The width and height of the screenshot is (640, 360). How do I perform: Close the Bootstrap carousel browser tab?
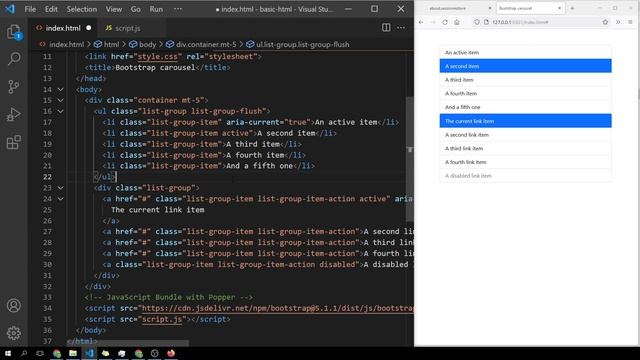[x=559, y=8]
